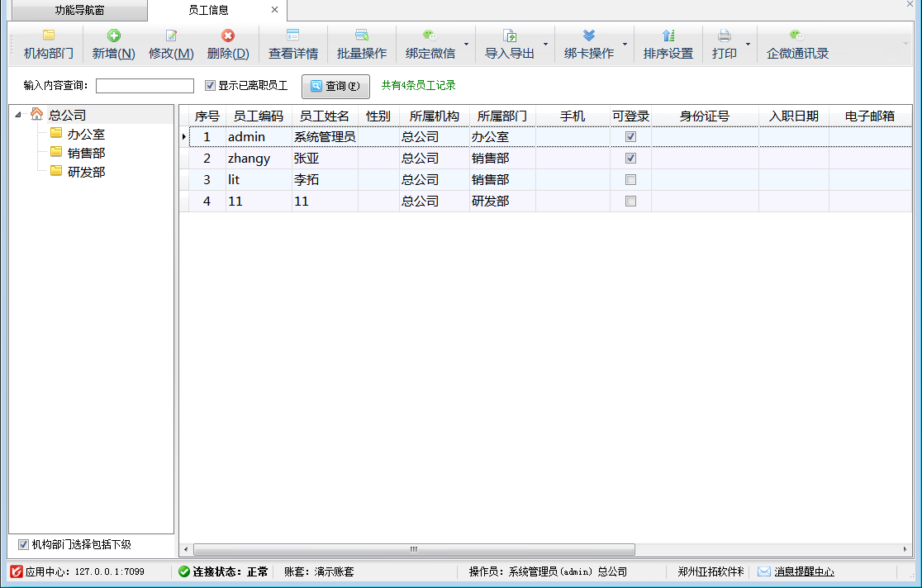
Task: Click the 修改(M) edit icon
Action: coord(171,36)
